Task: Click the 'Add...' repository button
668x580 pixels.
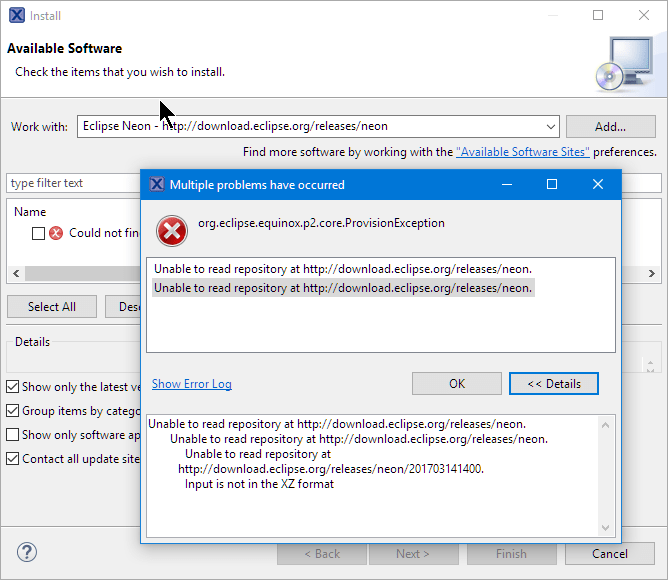Action: coord(610,127)
